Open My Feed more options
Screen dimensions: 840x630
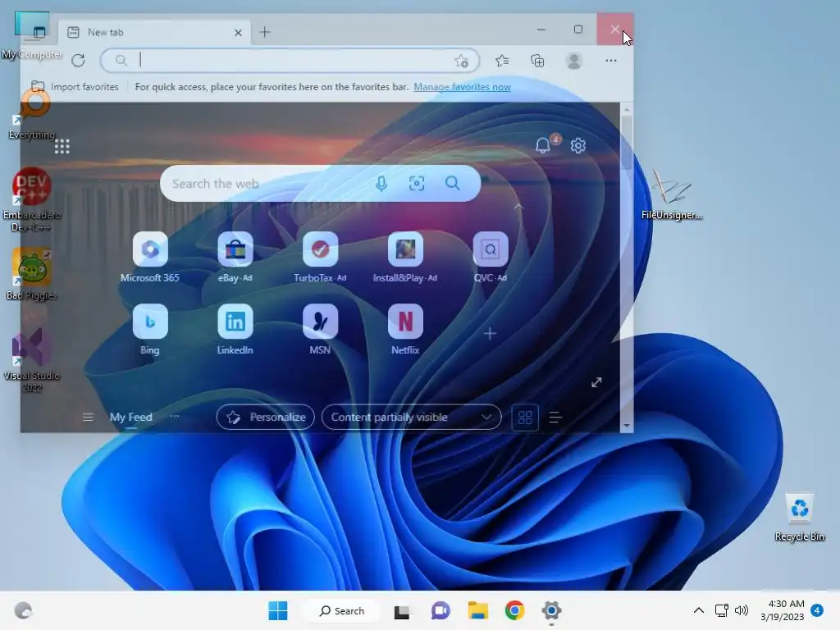coord(175,416)
